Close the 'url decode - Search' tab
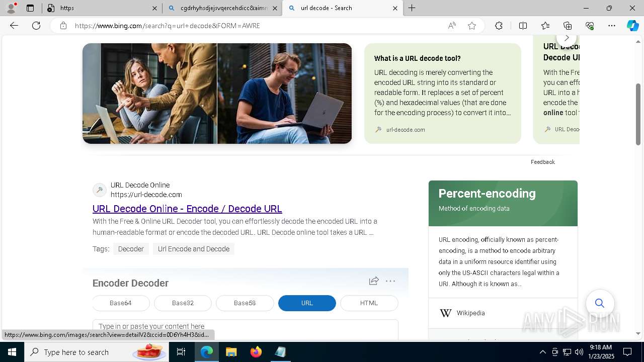The width and height of the screenshot is (644, 362). [395, 8]
